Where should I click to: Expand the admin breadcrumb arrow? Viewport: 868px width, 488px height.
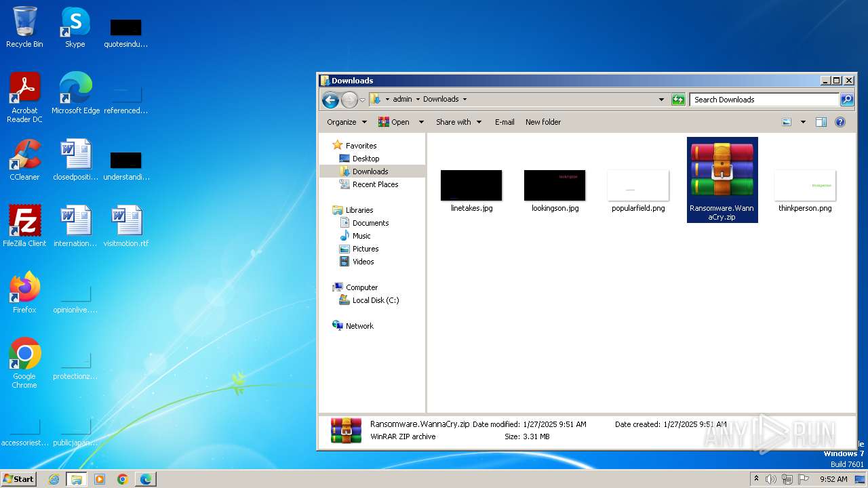coord(418,100)
